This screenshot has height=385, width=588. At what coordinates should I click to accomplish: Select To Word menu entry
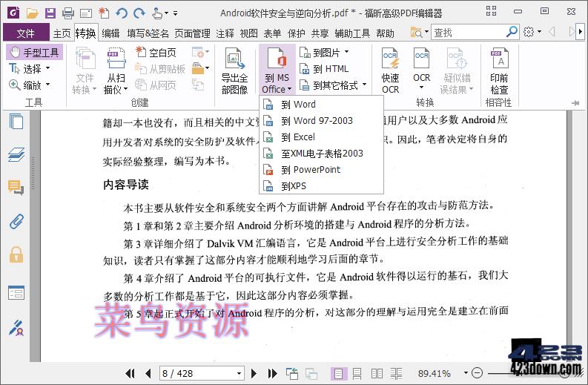tap(321, 105)
